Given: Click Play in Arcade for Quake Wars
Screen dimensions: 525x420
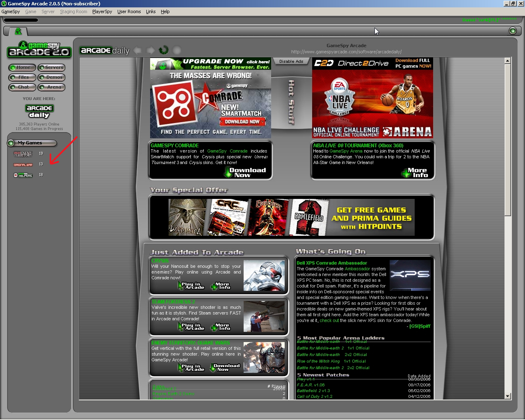Looking at the screenshot, I should [x=191, y=368].
